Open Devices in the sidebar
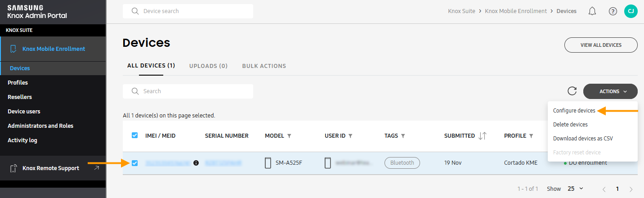Image resolution: width=644 pixels, height=198 pixels. 20,68
